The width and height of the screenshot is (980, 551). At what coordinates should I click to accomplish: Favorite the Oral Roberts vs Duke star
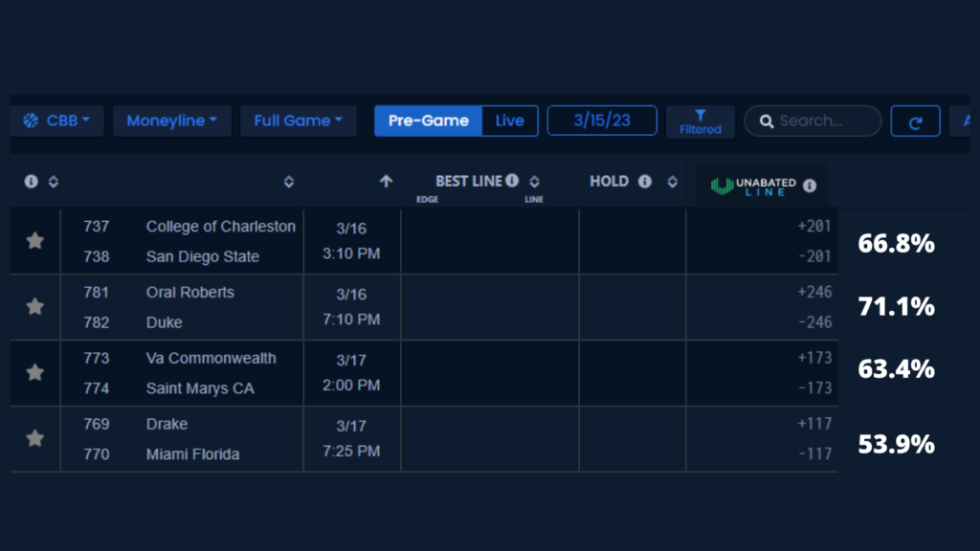pyautogui.click(x=35, y=306)
